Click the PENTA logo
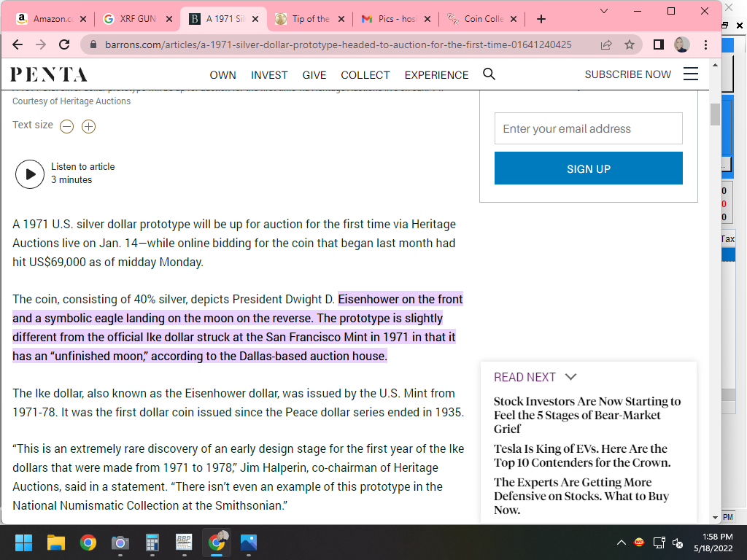 49,74
